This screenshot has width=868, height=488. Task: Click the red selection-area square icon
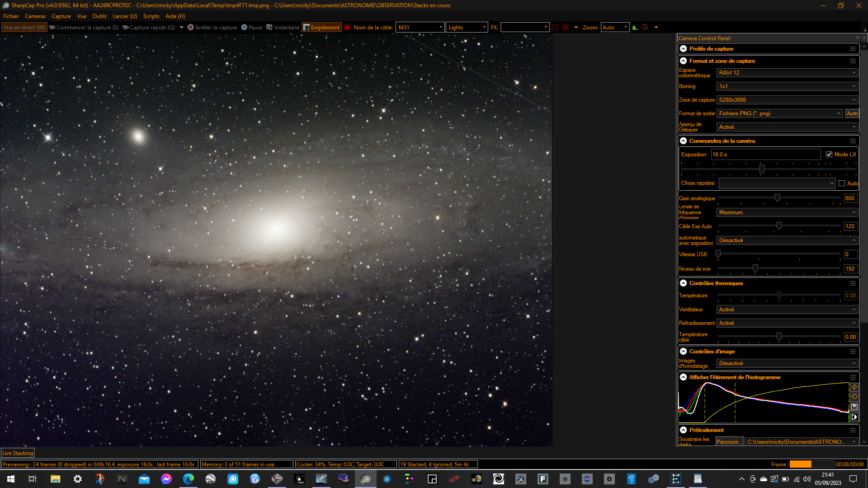tap(555, 28)
